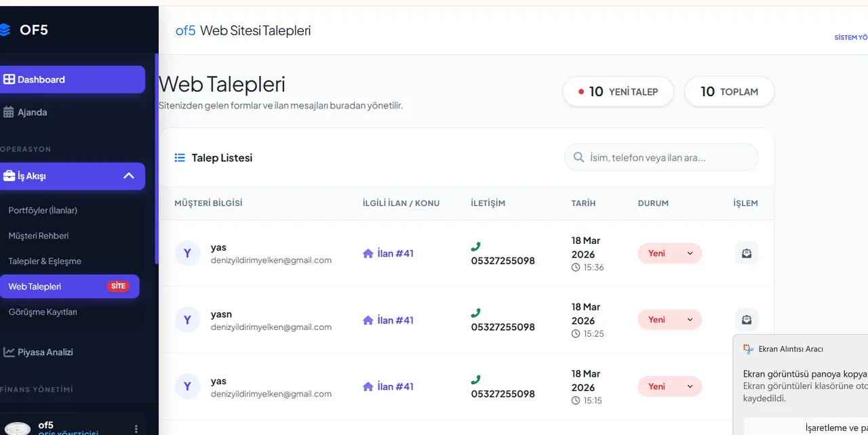Click the Talep Listesi list icon

(180, 158)
